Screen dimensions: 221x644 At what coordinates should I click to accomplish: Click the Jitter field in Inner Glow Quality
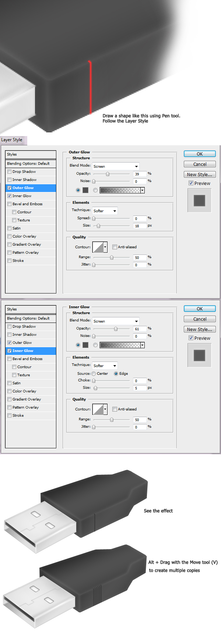click(140, 427)
